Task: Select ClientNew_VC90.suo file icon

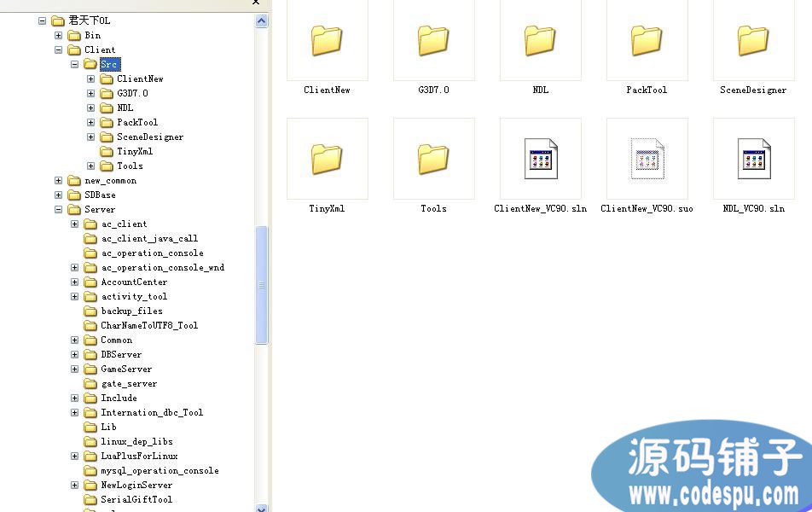Action: point(647,159)
